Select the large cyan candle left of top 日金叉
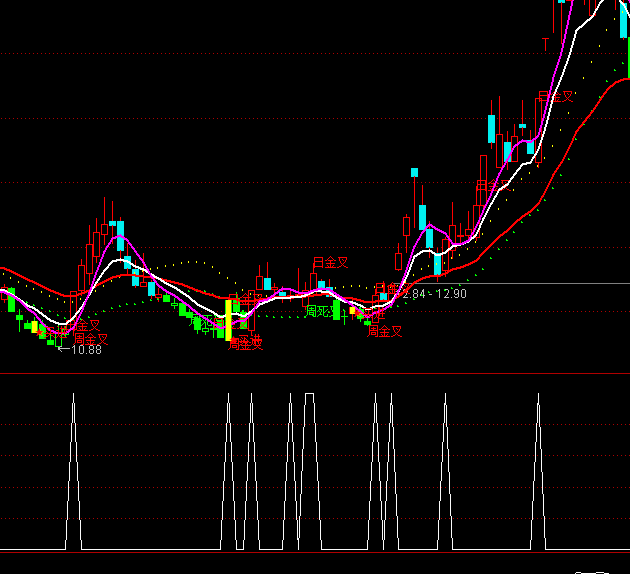 [x=493, y=128]
